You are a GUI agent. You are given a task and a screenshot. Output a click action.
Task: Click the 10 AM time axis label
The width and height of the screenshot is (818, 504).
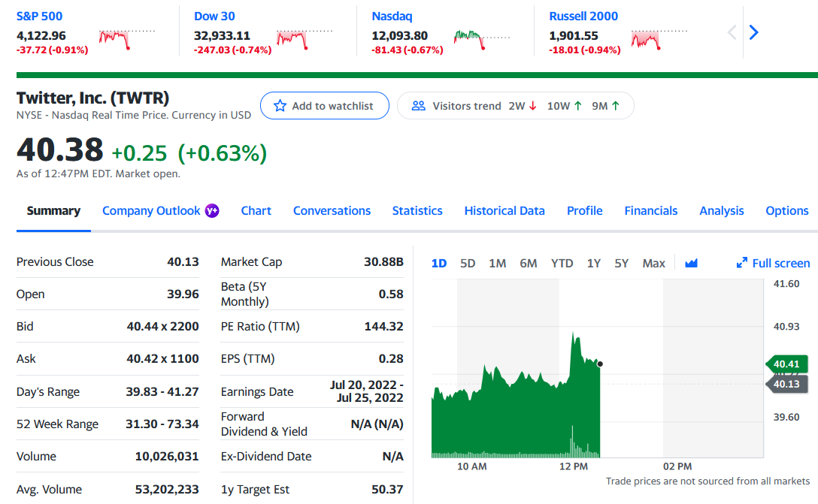pyautogui.click(x=471, y=466)
